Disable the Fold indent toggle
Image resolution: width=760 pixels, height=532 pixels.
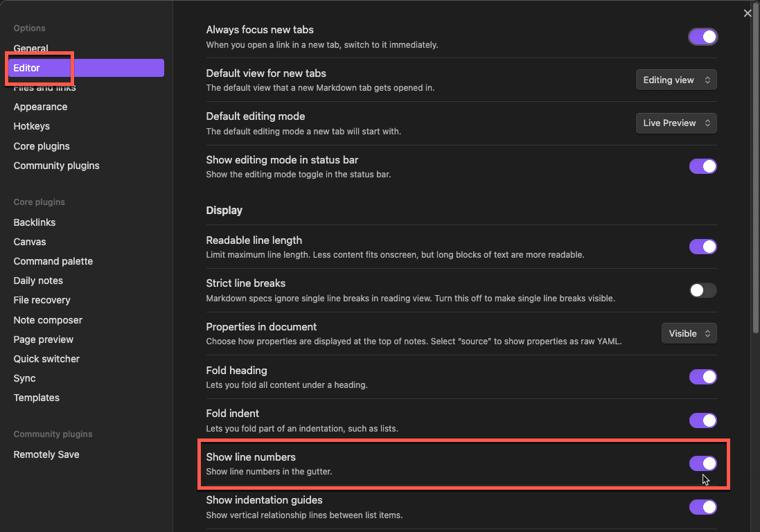tap(702, 420)
